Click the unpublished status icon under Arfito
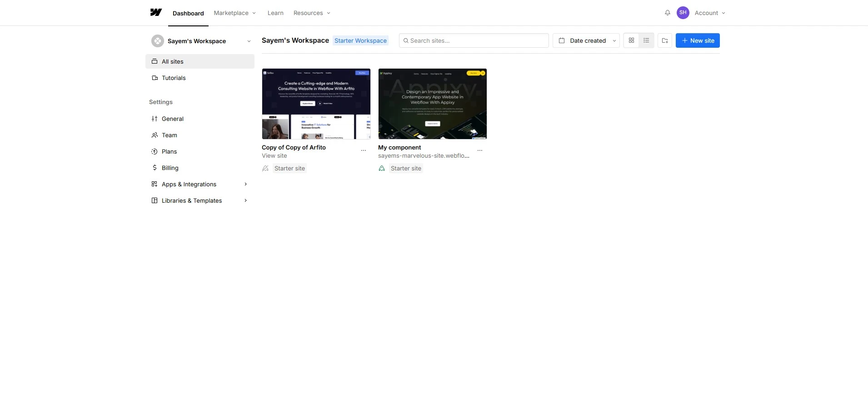Viewport: 868px width, 414px height. click(x=265, y=169)
